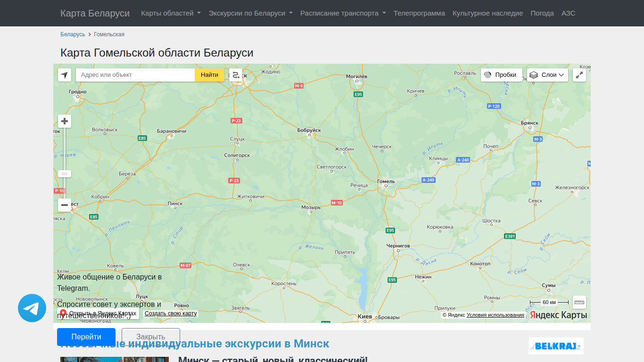The height and width of the screenshot is (362, 644).
Task: Click the BELKRAJ logo
Action: coord(556,346)
